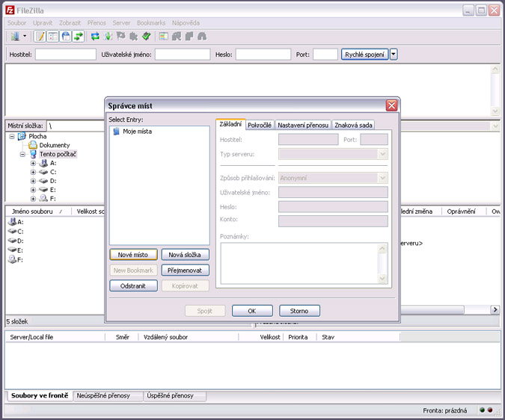Click right arrow of horizontal scrollbar
505x420 pixels.
click(495, 309)
